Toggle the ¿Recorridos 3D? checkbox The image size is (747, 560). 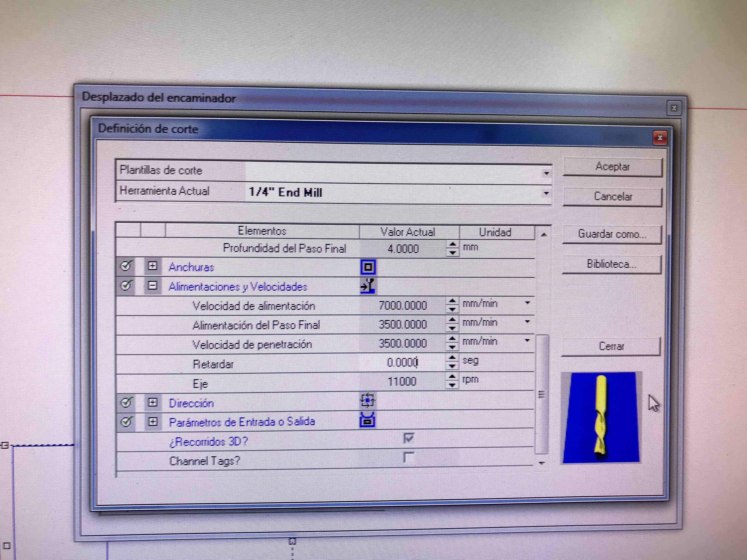[408, 439]
